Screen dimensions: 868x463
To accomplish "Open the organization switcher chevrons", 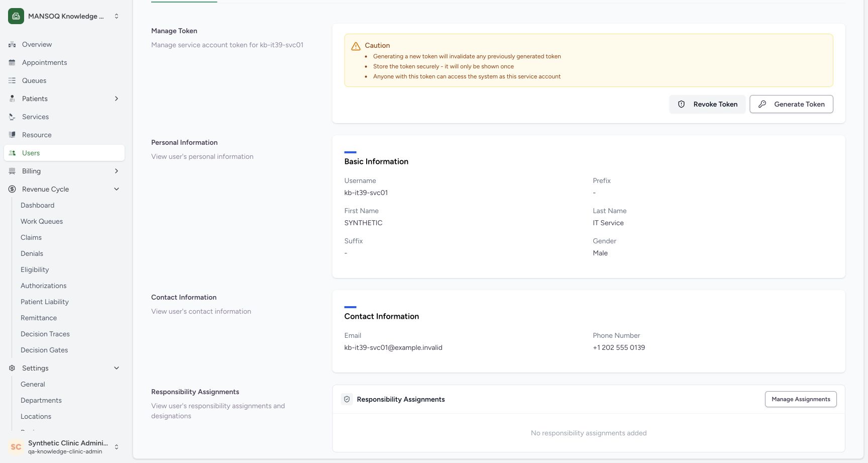I will pos(117,16).
